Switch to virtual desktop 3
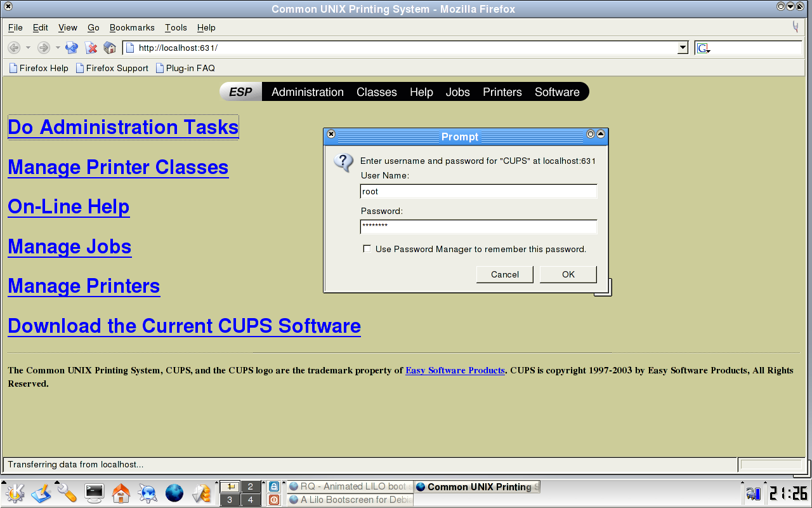This screenshot has height=508, width=812. click(x=230, y=500)
